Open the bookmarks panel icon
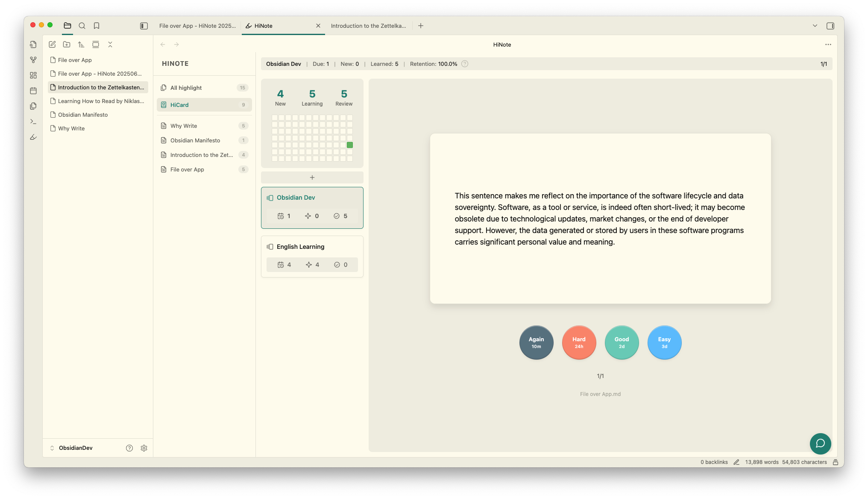Image resolution: width=868 pixels, height=499 pixels. (97, 26)
